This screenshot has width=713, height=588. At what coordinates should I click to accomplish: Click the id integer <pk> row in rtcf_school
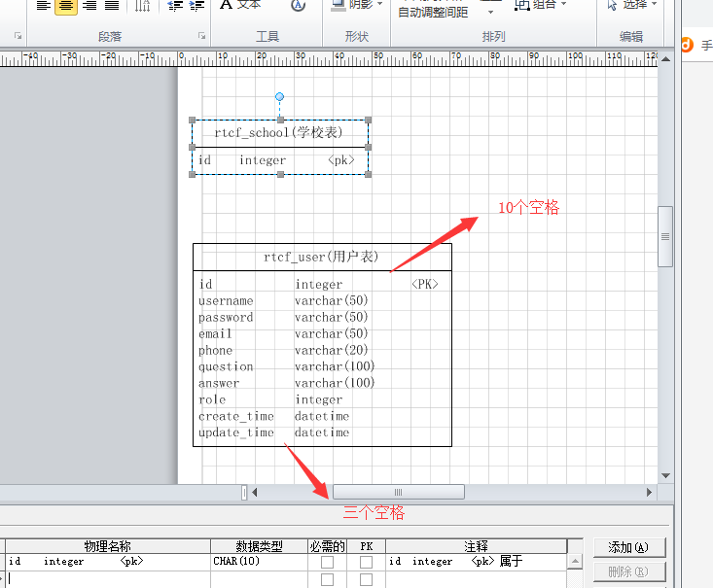click(276, 160)
